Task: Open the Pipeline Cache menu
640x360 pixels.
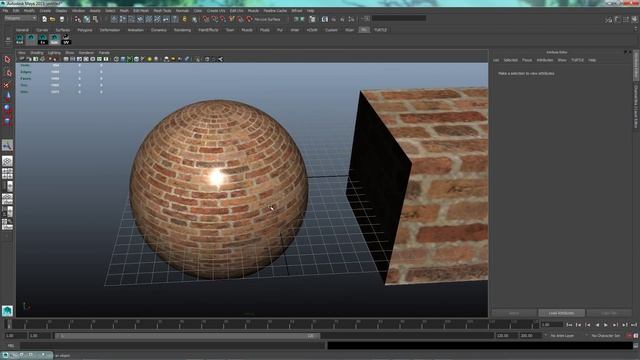Action: 275,11
